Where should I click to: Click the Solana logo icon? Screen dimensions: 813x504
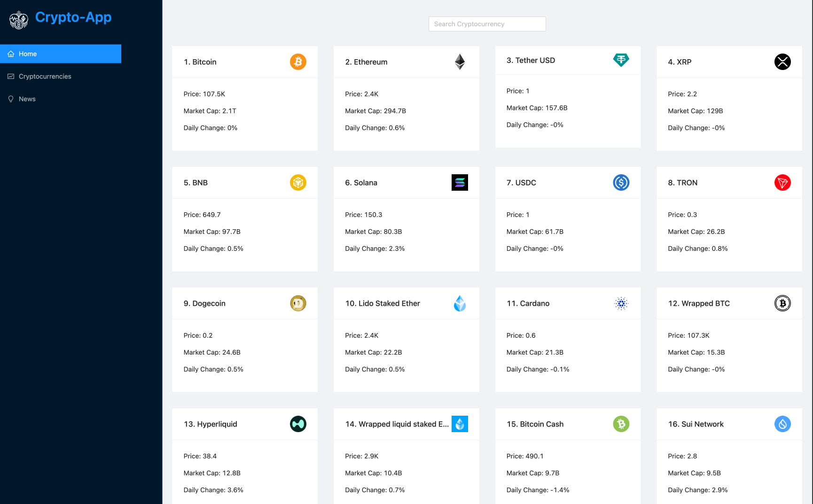(460, 183)
